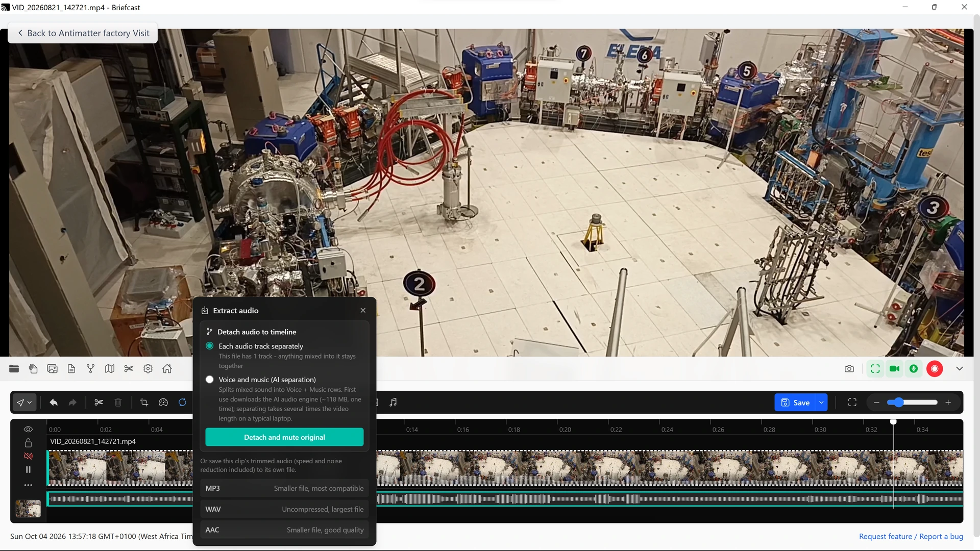Screen dimensions: 980x551
Task: Close the Extract audio panel
Action: (363, 310)
